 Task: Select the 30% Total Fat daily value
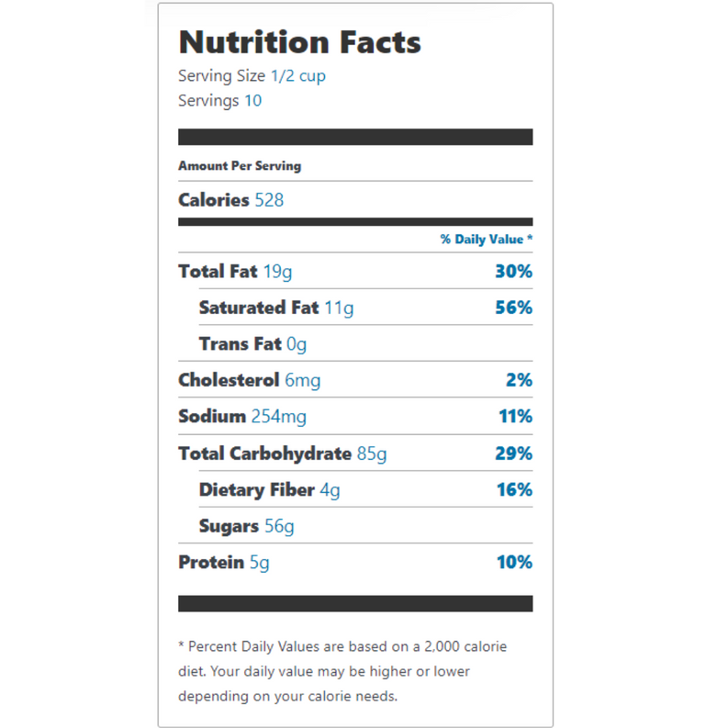[x=513, y=271]
